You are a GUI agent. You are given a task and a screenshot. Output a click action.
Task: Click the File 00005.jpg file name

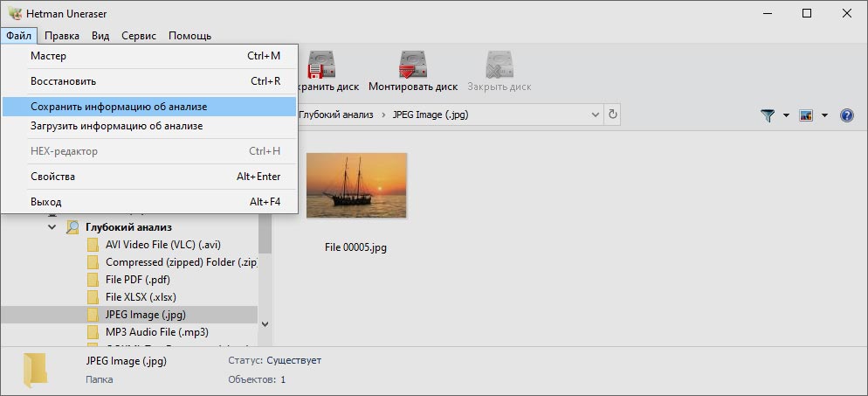point(355,247)
